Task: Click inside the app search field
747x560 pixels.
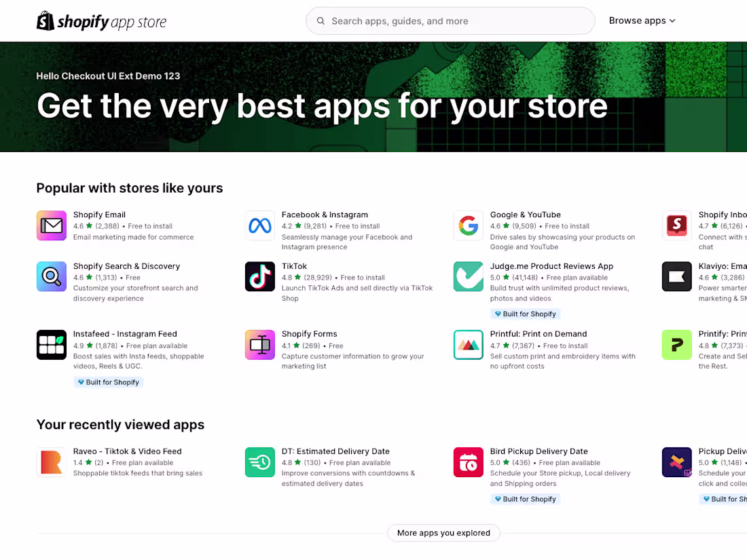Action: tap(450, 20)
